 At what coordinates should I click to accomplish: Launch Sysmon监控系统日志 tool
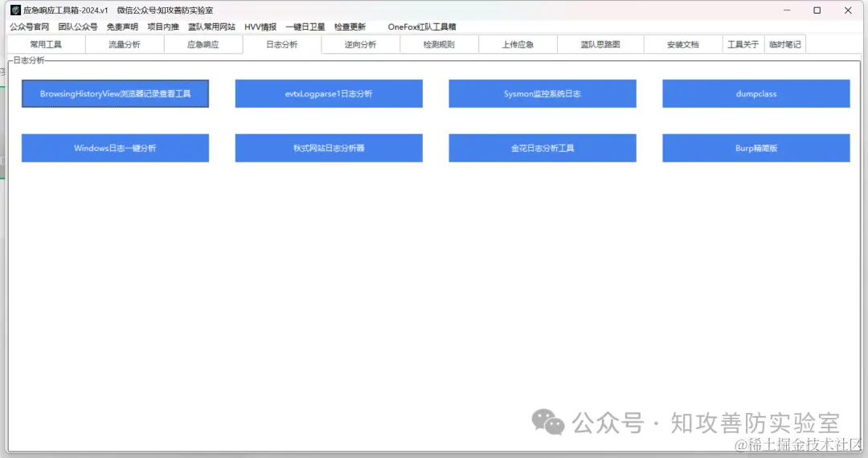tap(542, 93)
